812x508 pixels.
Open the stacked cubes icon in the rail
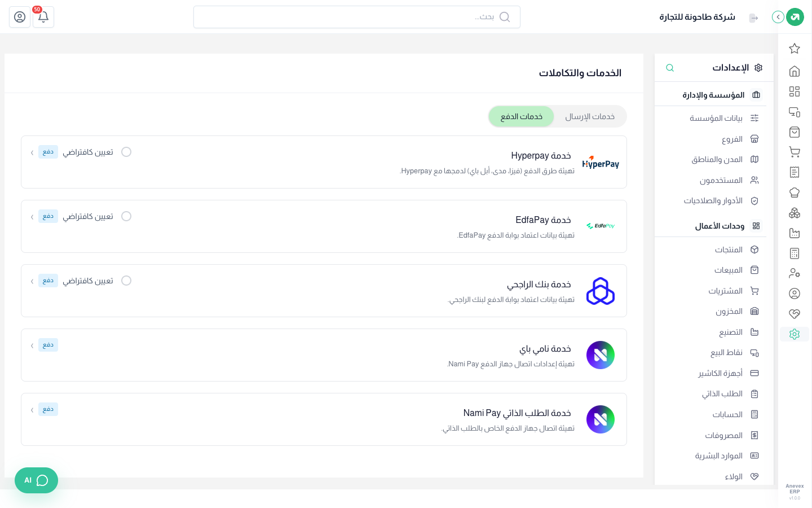click(795, 213)
